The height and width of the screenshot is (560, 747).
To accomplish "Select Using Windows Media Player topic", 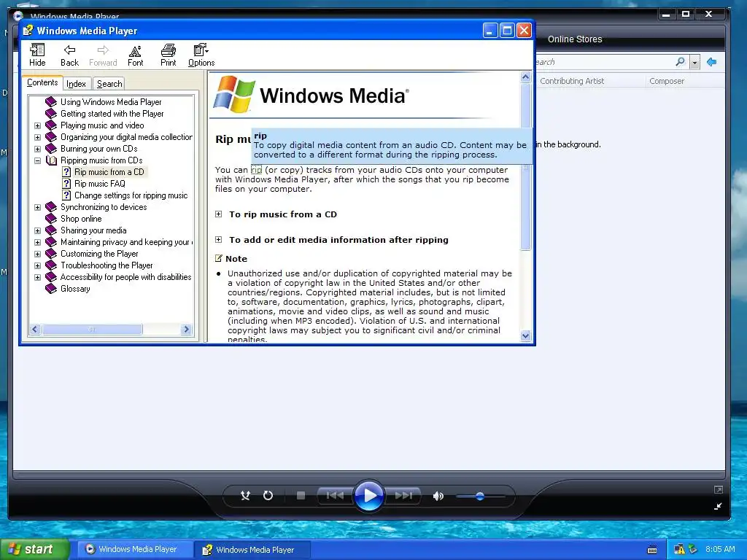I will [x=111, y=102].
